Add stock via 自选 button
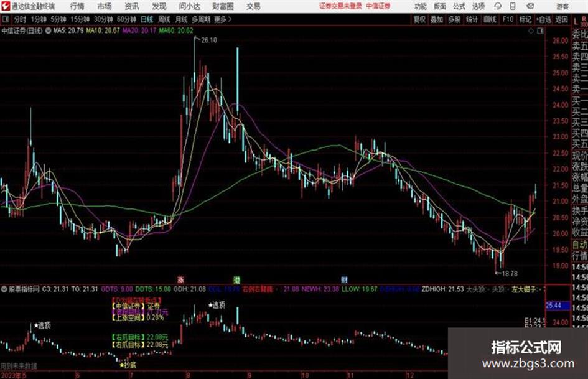Viewport: 588px width, 379px height. pyautogui.click(x=543, y=19)
